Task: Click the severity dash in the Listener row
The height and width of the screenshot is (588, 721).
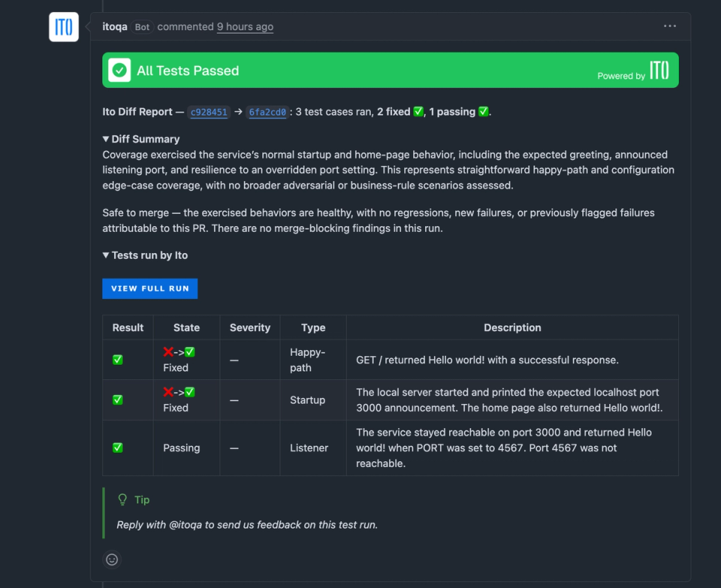Action: click(x=234, y=448)
